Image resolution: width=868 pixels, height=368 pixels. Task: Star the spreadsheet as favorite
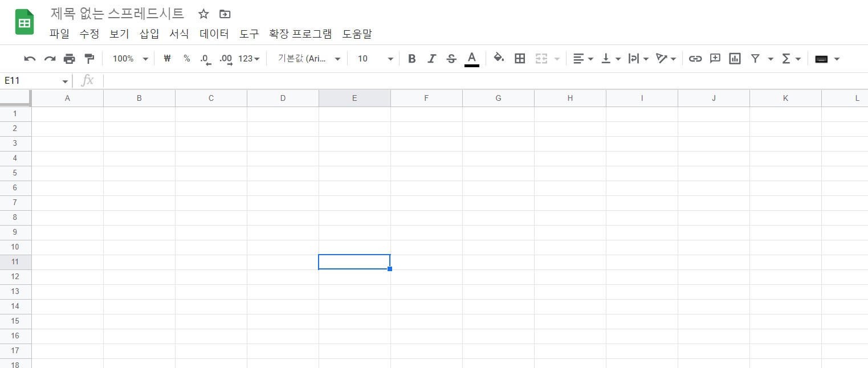click(203, 14)
